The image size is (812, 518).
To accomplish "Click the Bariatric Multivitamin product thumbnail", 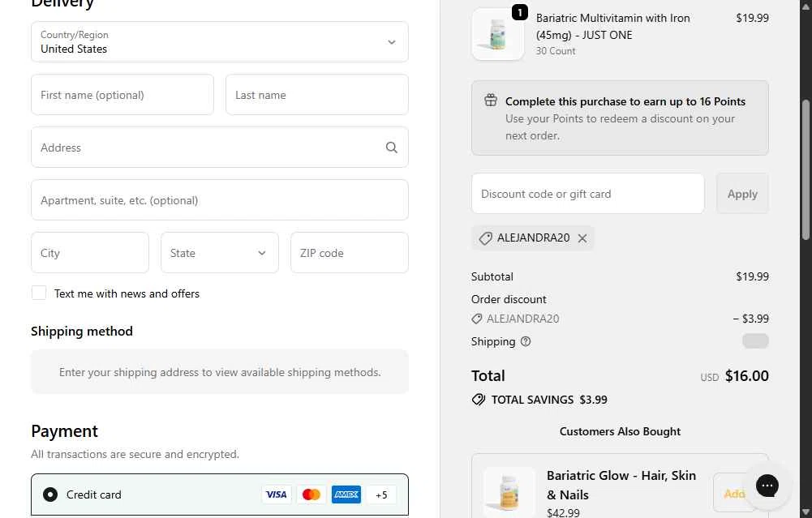I will [497, 34].
